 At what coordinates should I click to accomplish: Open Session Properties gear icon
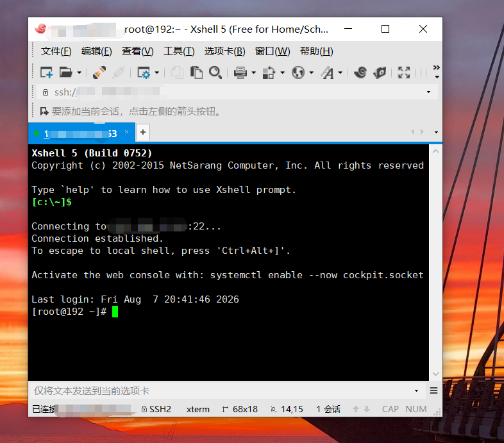[144, 72]
